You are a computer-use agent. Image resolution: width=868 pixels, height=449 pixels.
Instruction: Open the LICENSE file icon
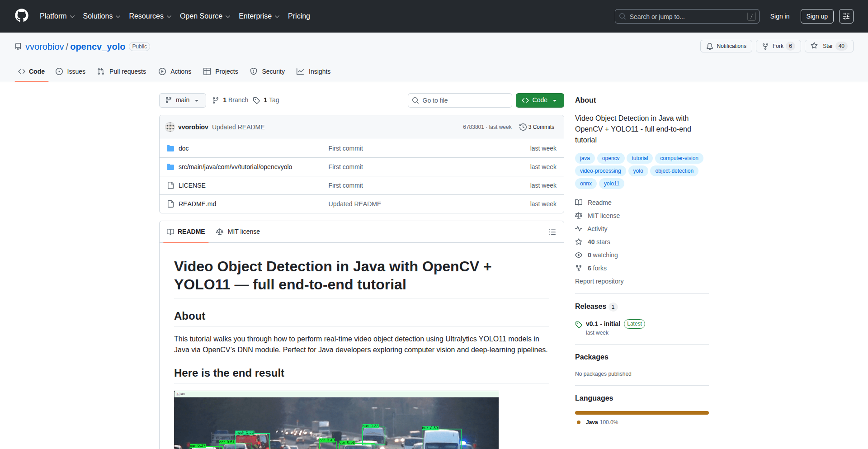tap(170, 185)
